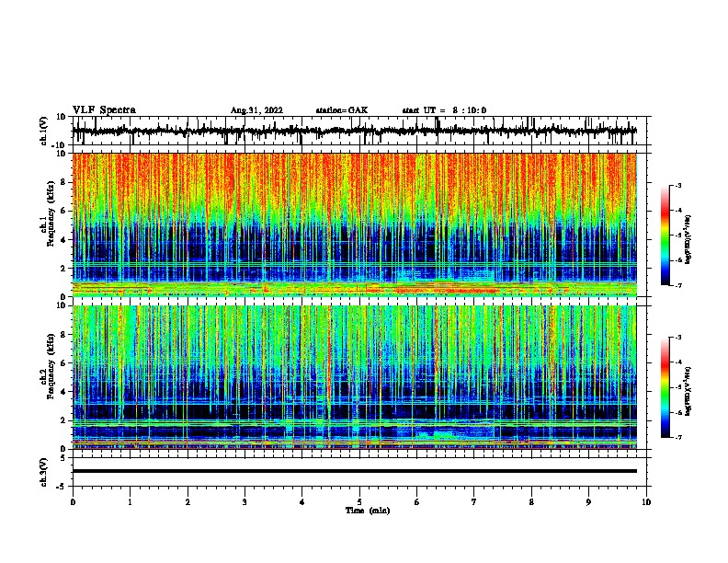Click the ch.1 color bar log(PSD) unit label

(688, 239)
